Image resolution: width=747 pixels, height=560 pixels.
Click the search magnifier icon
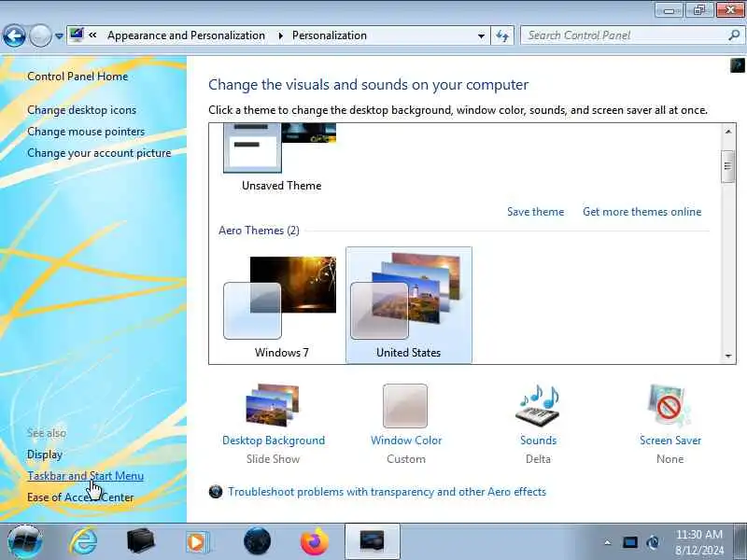pos(734,35)
